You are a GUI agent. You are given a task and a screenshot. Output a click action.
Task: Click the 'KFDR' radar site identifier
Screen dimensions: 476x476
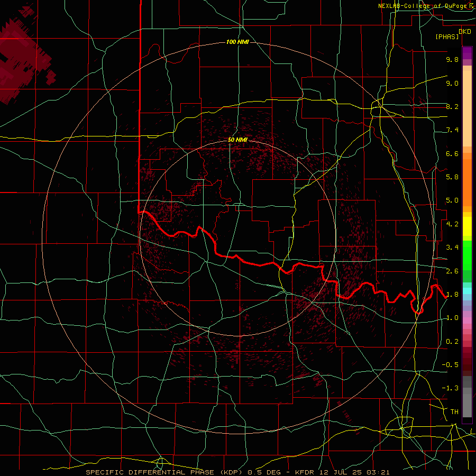coord(305,472)
